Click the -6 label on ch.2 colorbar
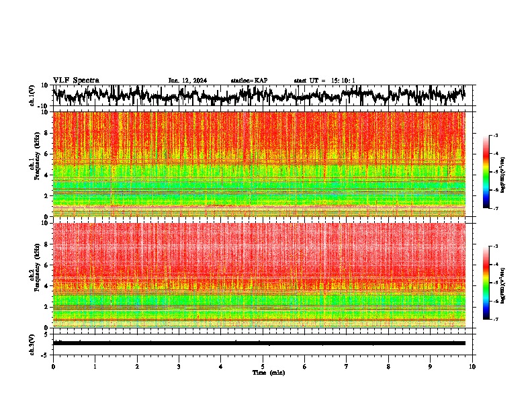 coord(495,301)
